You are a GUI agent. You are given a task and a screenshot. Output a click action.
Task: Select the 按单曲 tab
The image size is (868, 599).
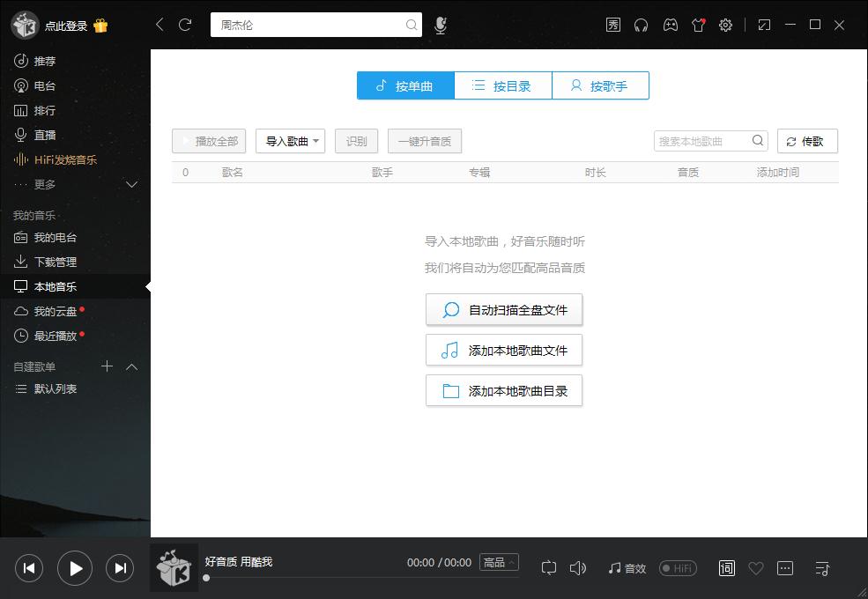[405, 85]
